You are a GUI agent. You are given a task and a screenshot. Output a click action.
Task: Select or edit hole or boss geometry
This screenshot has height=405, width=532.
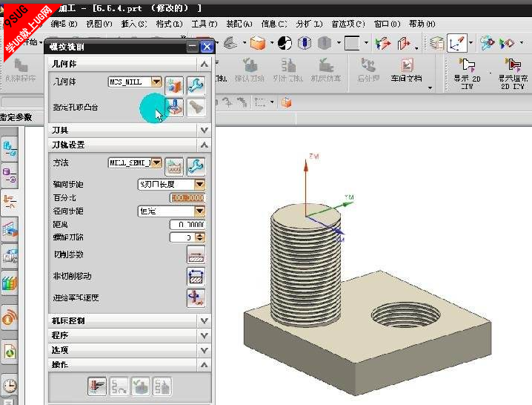click(174, 107)
